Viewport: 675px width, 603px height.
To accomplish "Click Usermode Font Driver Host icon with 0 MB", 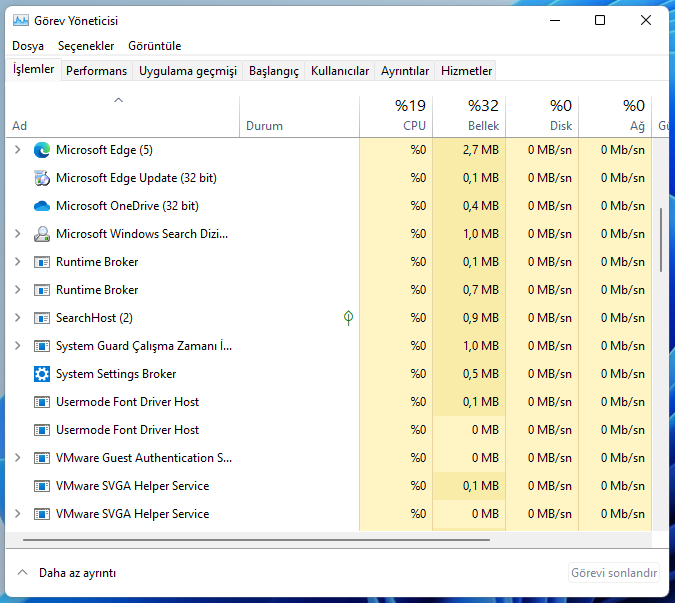I will pyautogui.click(x=42, y=430).
